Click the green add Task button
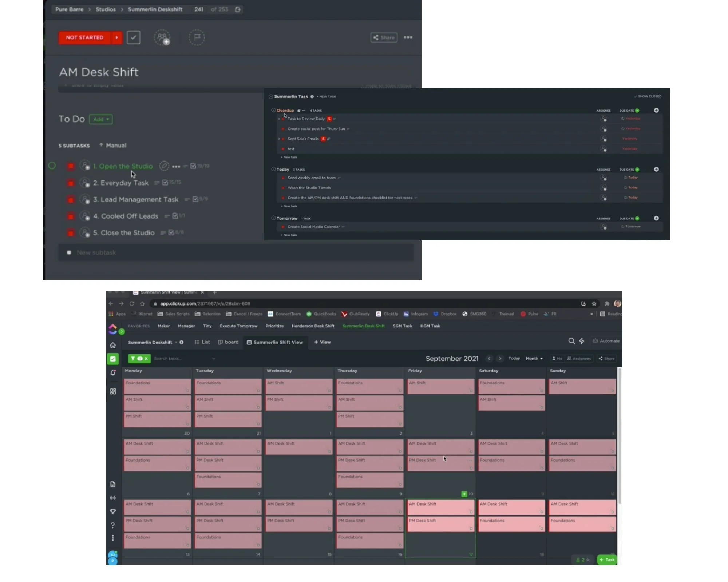This screenshot has width=728, height=582. [607, 559]
